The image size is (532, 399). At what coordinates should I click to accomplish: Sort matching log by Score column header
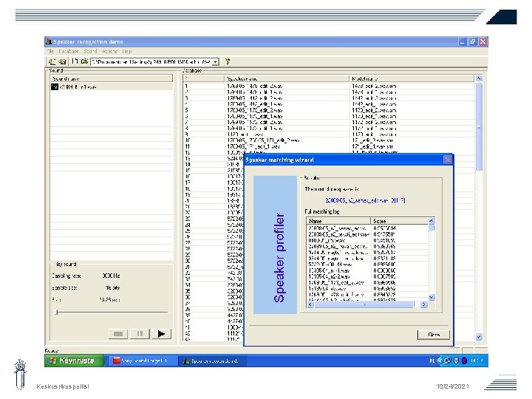399,221
